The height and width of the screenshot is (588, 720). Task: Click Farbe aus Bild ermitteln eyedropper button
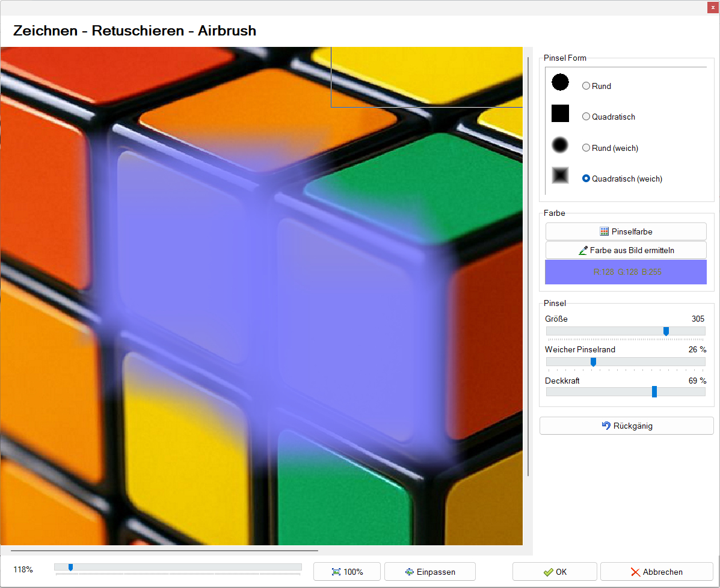click(626, 250)
